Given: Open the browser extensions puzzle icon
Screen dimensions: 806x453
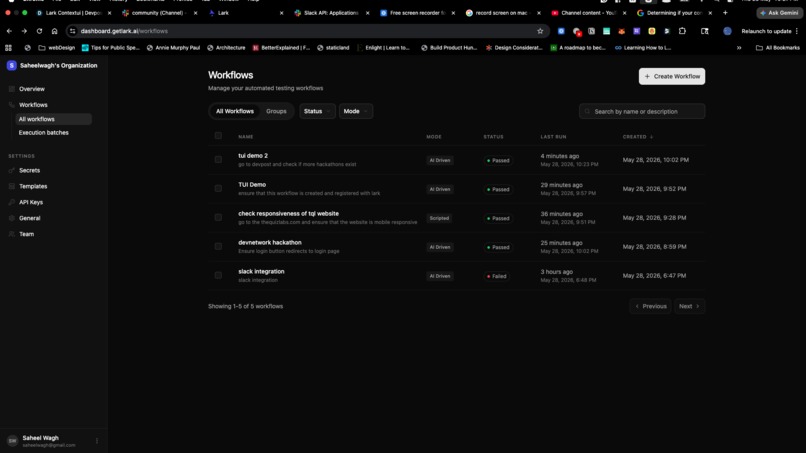Looking at the screenshot, I should coord(682,31).
